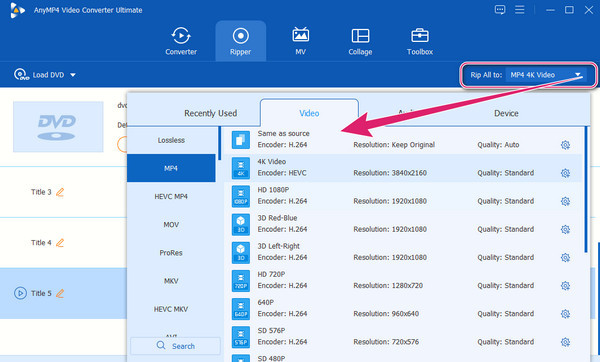Switch to the Ripper module
The height and width of the screenshot is (362, 600).
tap(240, 41)
